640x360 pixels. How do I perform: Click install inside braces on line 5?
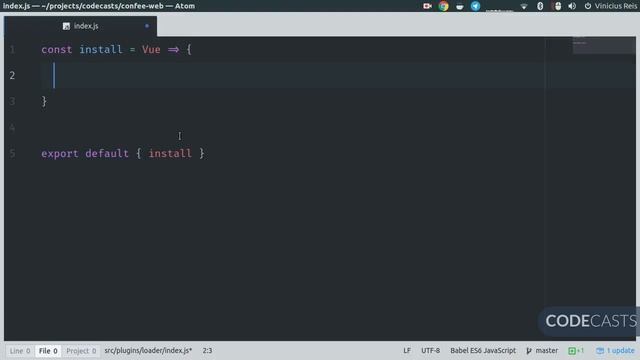pyautogui.click(x=170, y=153)
